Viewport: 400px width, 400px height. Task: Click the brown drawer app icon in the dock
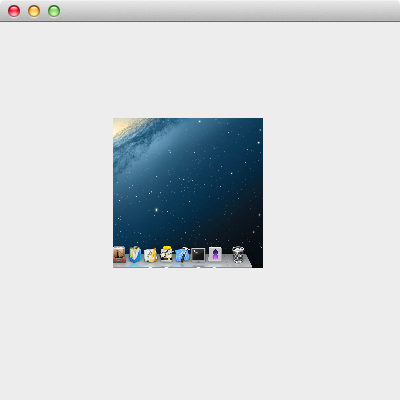(119, 255)
